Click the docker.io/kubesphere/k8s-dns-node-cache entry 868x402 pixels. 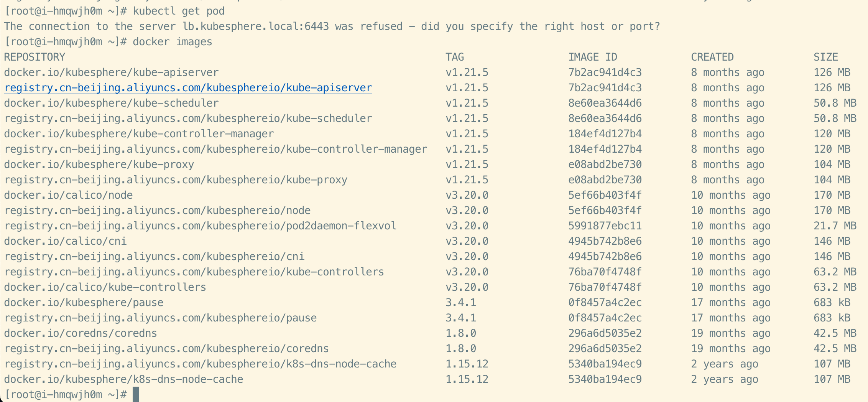(123, 379)
